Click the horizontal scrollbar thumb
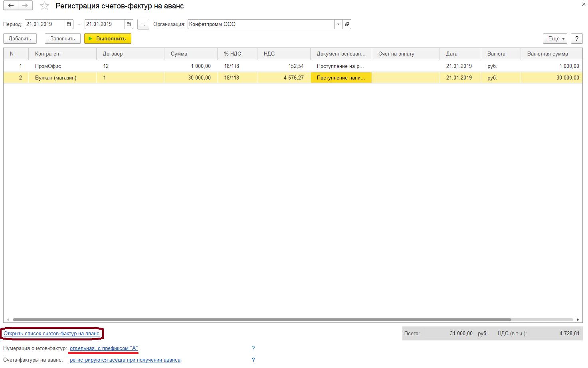Image resolution: width=588 pixels, height=368 pixels. pyautogui.click(x=261, y=320)
